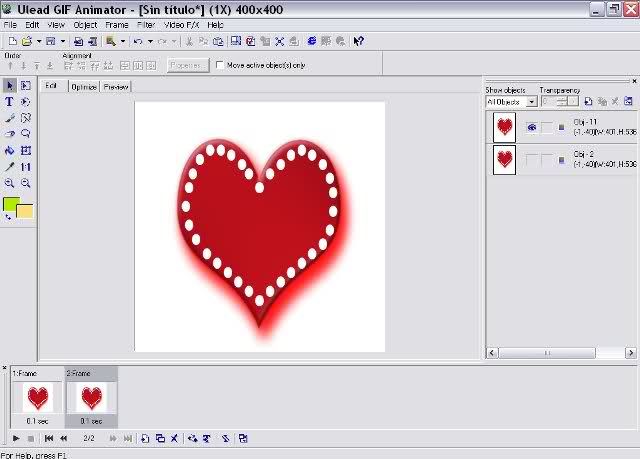
Task: Select the Pick (arrow) tool
Action: click(9, 85)
